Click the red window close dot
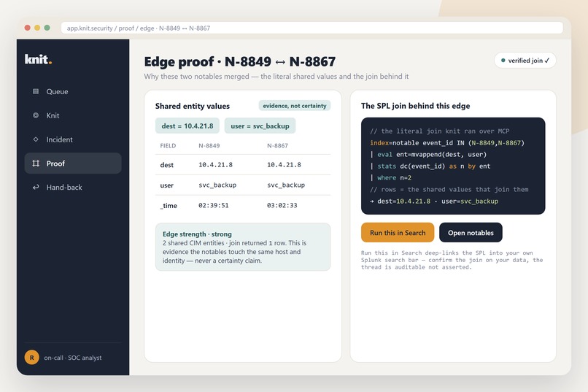This screenshot has width=588, height=392. [x=28, y=28]
